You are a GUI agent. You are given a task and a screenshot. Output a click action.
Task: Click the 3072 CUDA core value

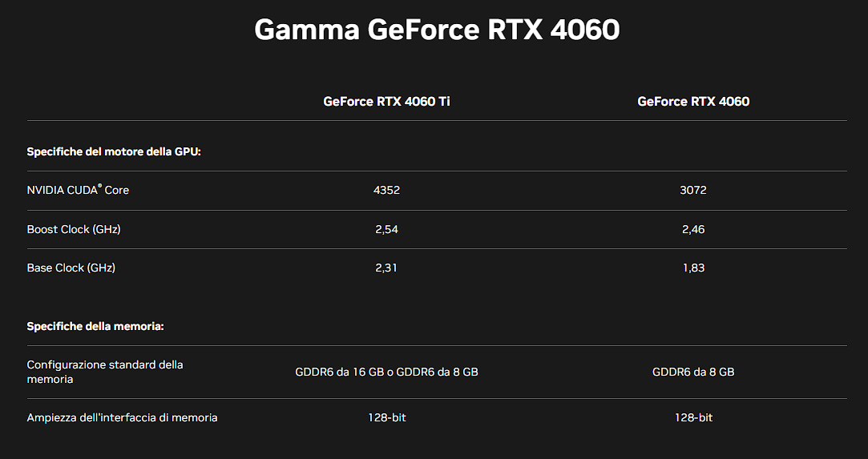[693, 190]
